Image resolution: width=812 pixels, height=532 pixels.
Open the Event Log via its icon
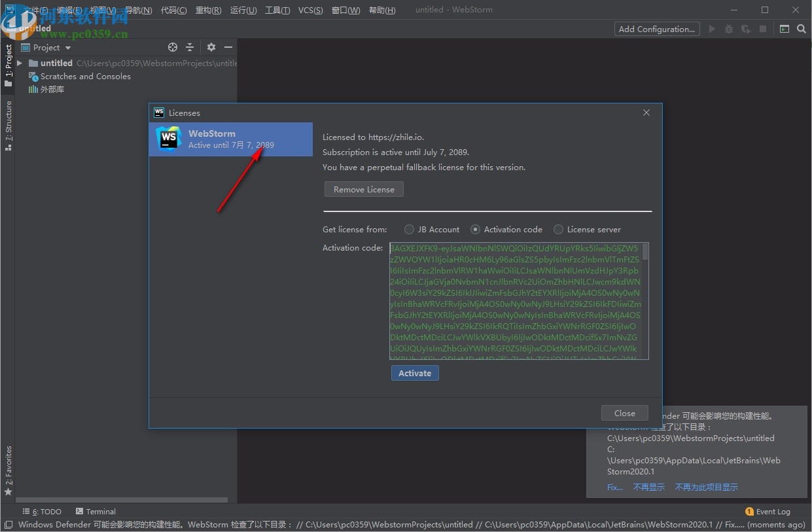click(x=750, y=511)
